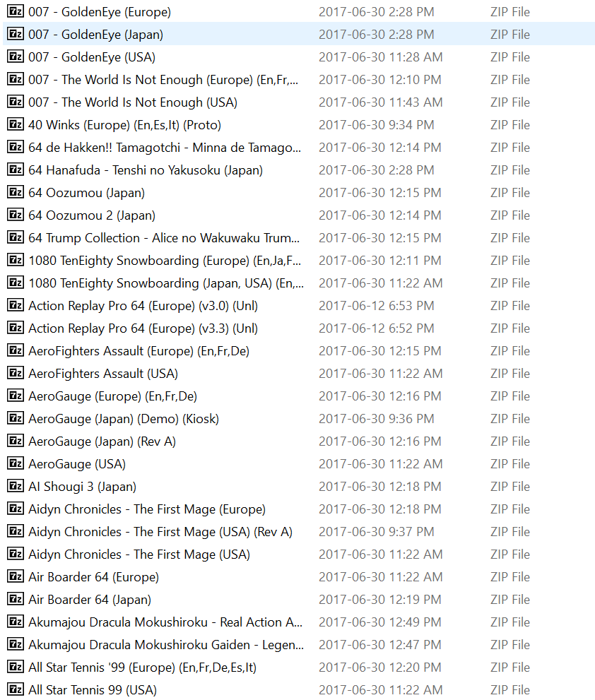Image resolution: width=595 pixels, height=700 pixels.
Task: Select AI Shougi 3 (Japan) file name
Action: point(83,487)
